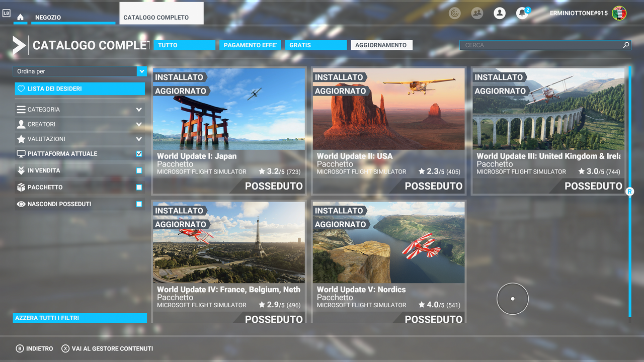Click the 3.0/5 (744) rating
The image size is (644, 362).
[x=599, y=171]
